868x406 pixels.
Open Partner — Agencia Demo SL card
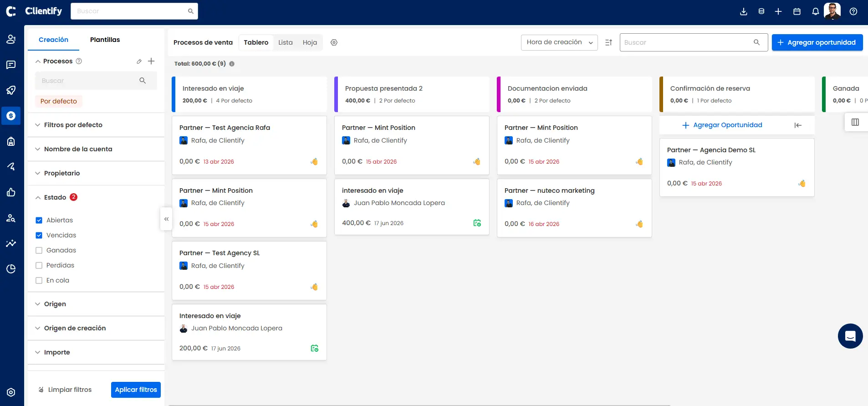[736, 167]
